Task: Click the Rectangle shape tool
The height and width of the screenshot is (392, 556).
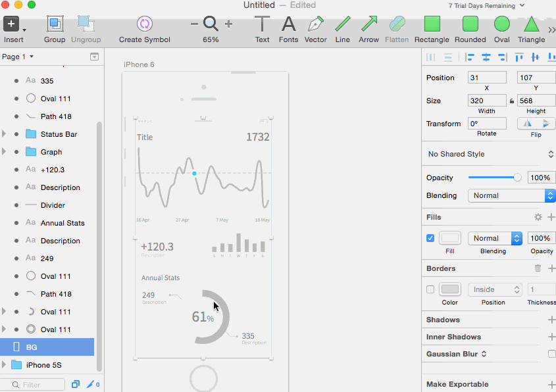Action: (432, 24)
